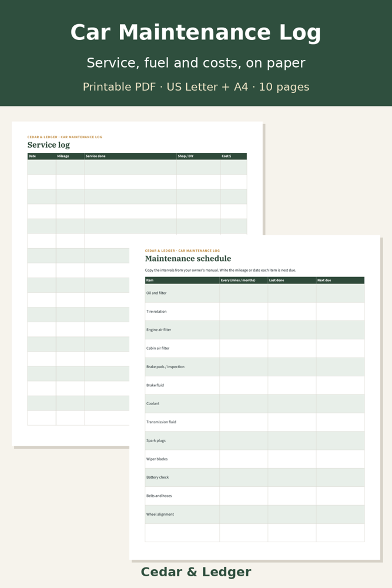
Task: Click the 'Printable PDF · US Letter + A4 · 10 pages' line
Action: [x=196, y=87]
